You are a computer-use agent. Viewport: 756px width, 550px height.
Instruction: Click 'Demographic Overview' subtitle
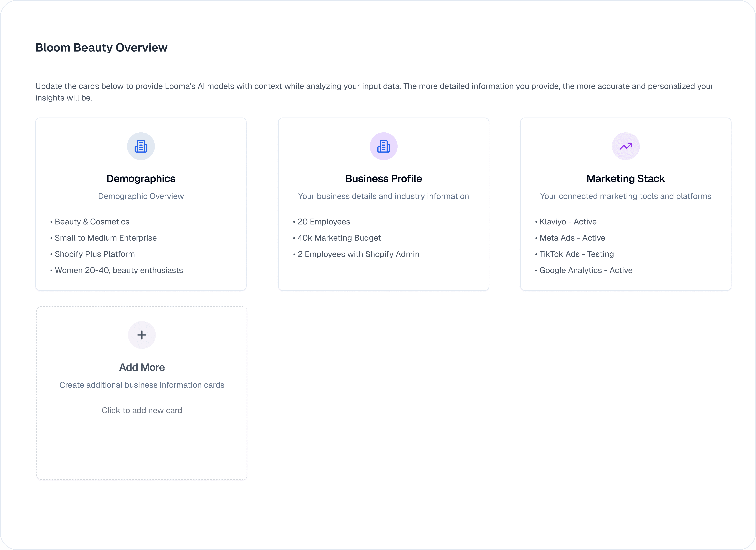pos(141,196)
